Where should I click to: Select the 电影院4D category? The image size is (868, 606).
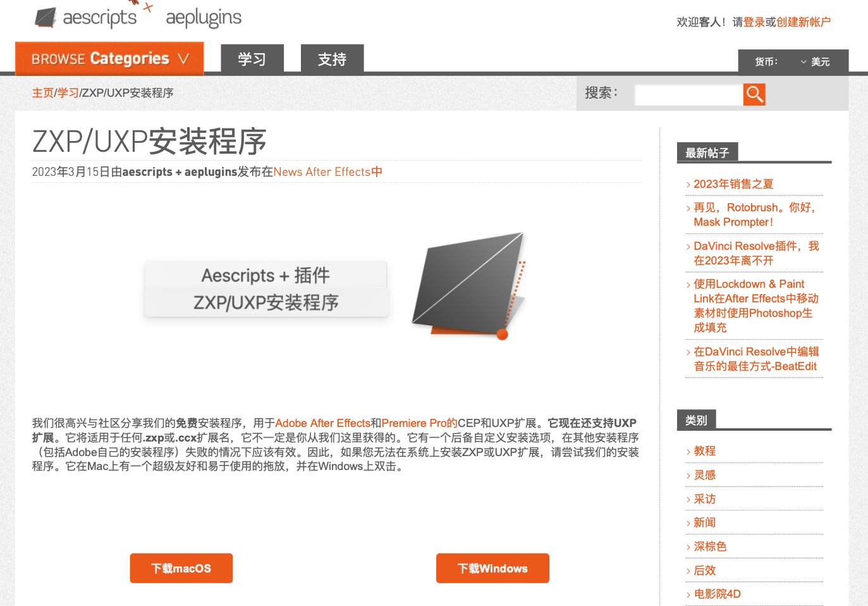click(717, 594)
